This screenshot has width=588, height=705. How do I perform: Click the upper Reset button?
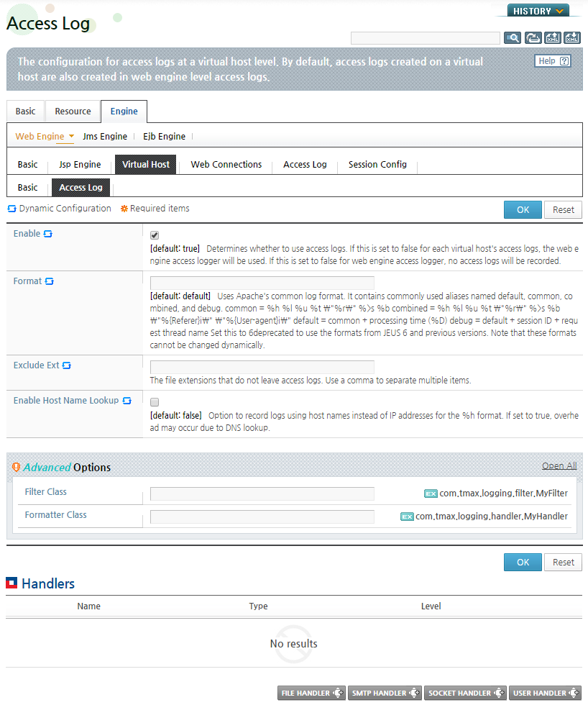tap(563, 210)
